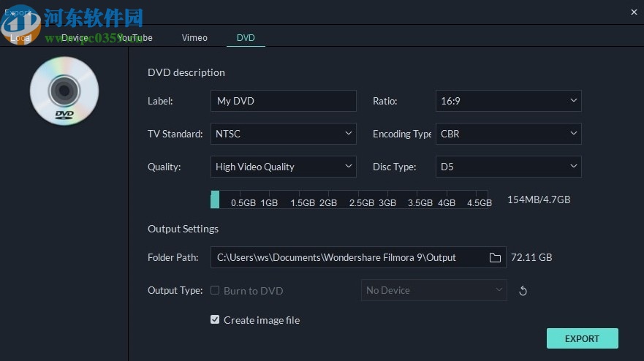
Task: Open the Ratio 16:9 dropdown
Action: (x=508, y=101)
